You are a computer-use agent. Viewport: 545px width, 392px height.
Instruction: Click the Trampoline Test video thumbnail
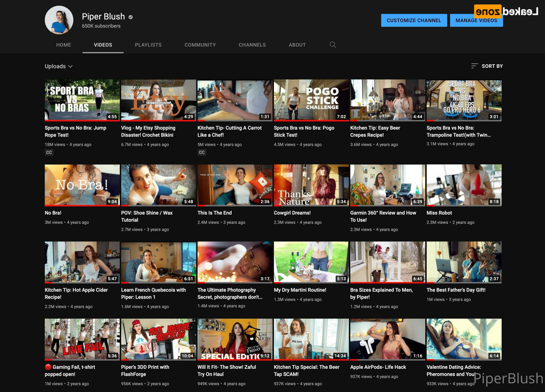(x=464, y=100)
